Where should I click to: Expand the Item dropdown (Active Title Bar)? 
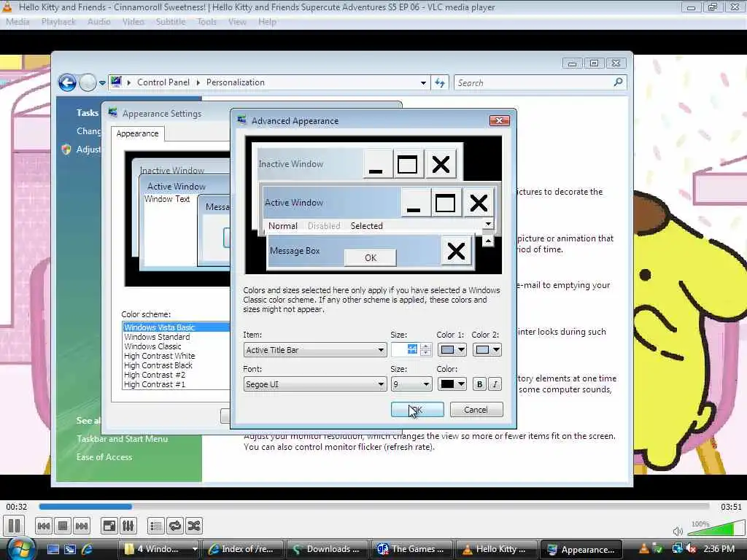tap(315, 350)
